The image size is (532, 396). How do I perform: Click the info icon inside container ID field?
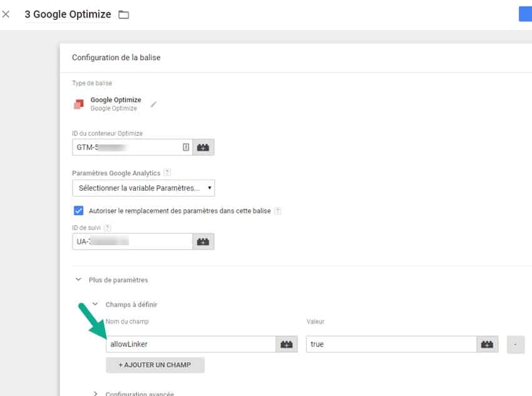tap(186, 147)
